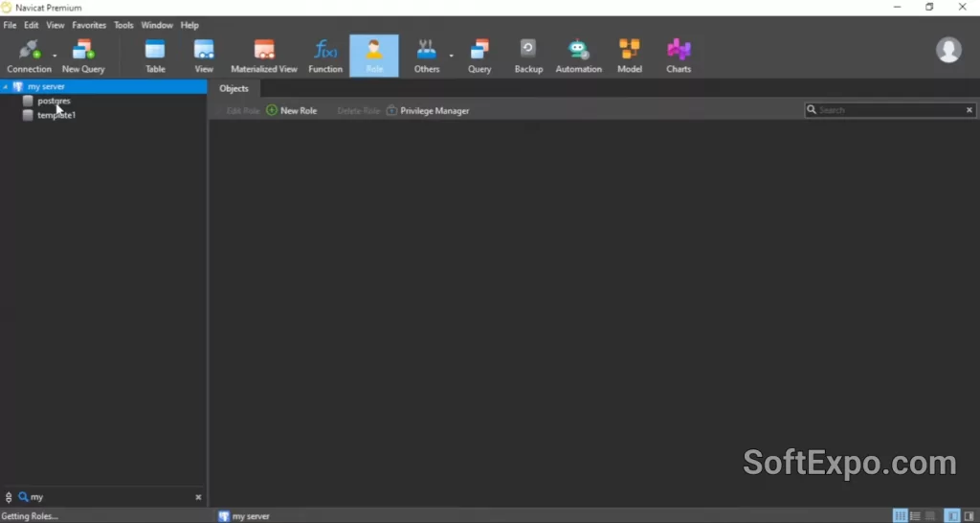Click the New Role button
The height and width of the screenshot is (523, 980).
tap(291, 111)
